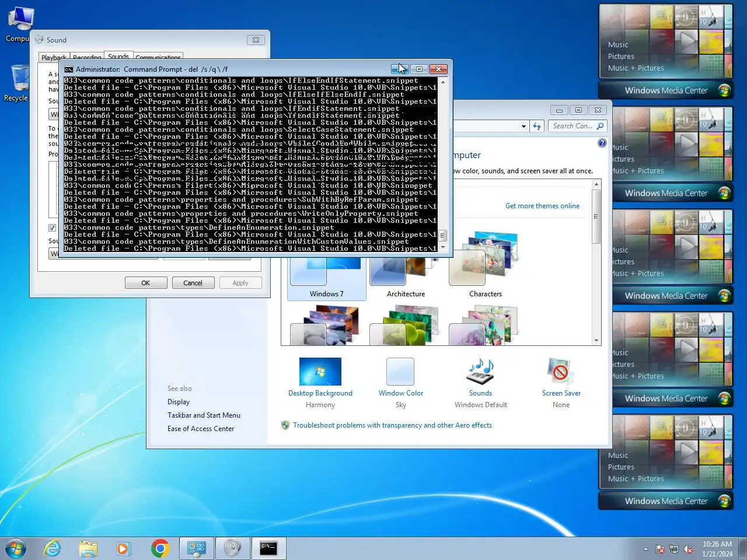
Task: Select the Windows 7 theme
Action: [327, 275]
